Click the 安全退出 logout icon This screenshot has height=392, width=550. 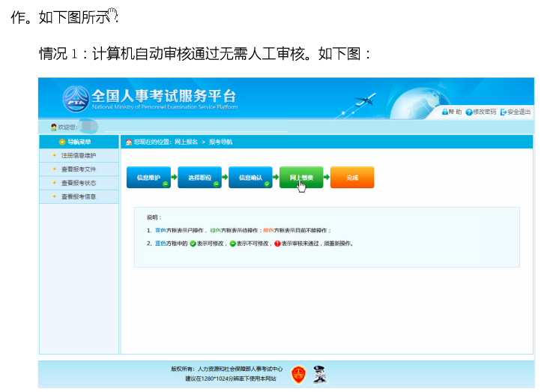pos(504,112)
